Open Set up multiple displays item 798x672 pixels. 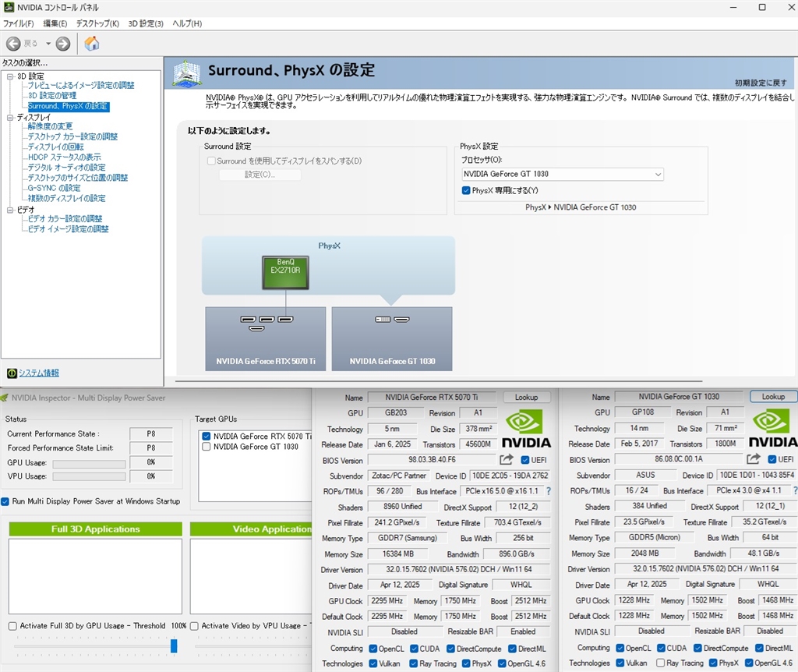(x=67, y=198)
